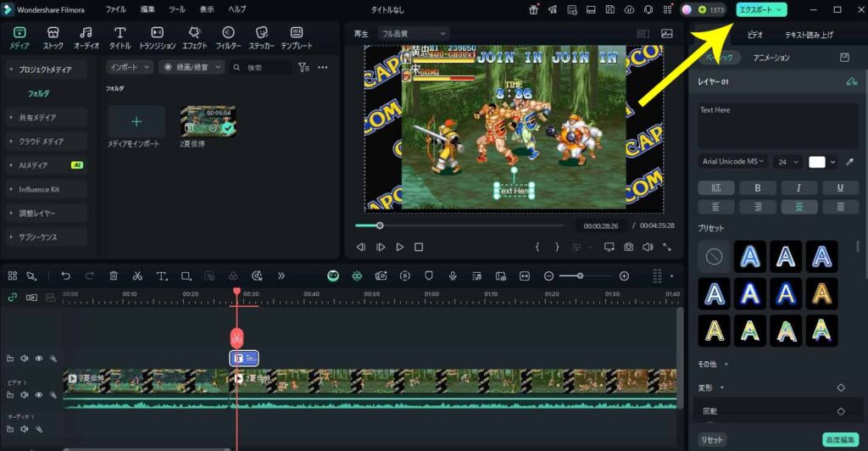This screenshot has width=868, height=451.
Task: Click the Reset button
Action: 712,439
